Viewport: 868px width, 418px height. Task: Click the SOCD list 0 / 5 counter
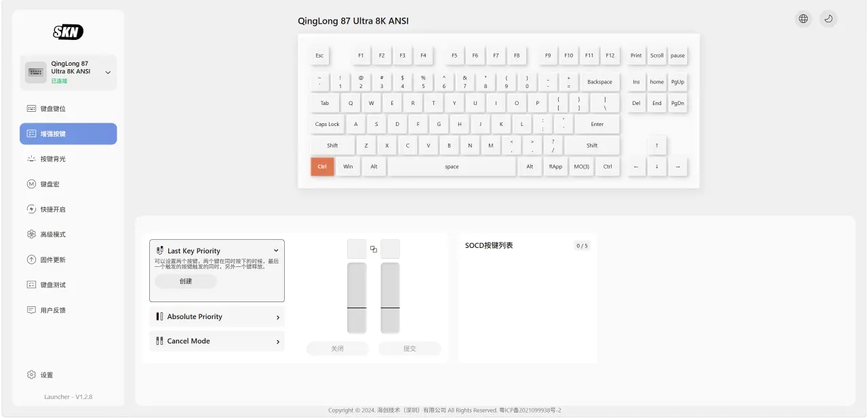[582, 246]
